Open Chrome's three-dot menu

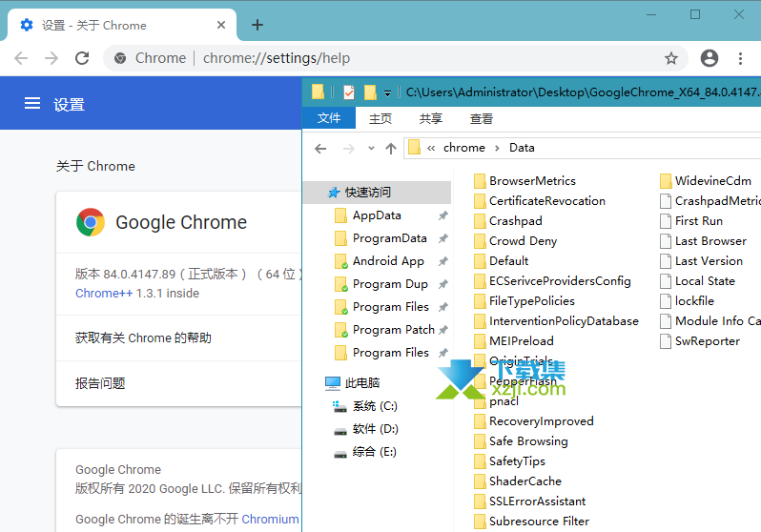pyautogui.click(x=740, y=58)
